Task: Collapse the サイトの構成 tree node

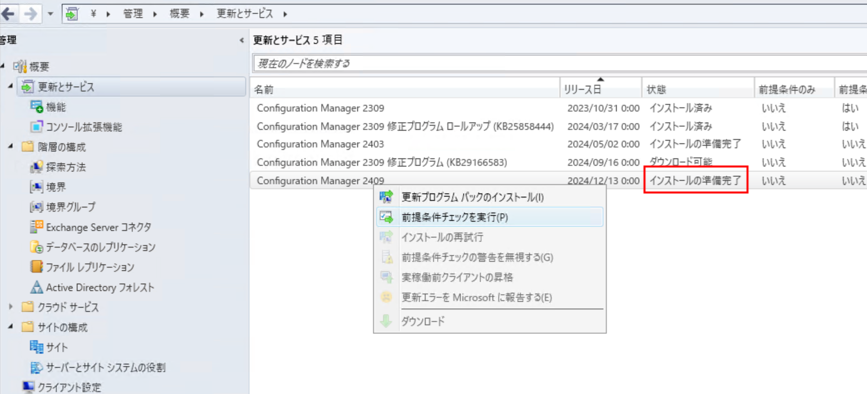Action: (11, 327)
